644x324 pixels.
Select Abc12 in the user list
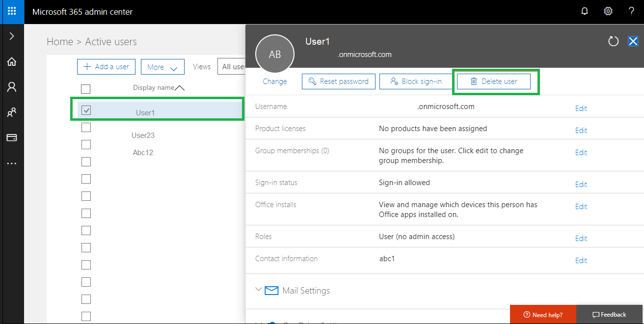click(143, 153)
